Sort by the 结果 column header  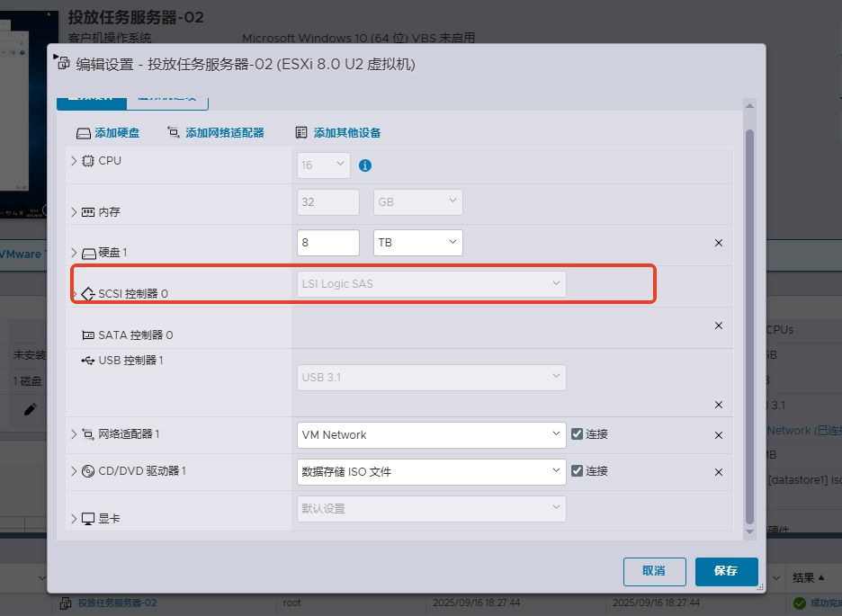point(808,578)
